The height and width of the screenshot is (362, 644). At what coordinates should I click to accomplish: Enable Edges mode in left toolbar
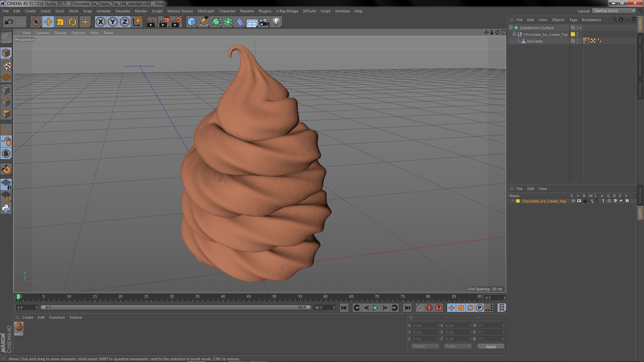coord(6,102)
